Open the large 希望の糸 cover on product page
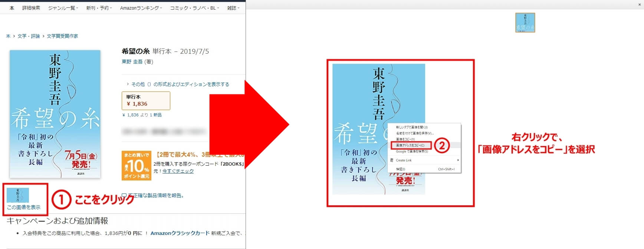 point(55,114)
